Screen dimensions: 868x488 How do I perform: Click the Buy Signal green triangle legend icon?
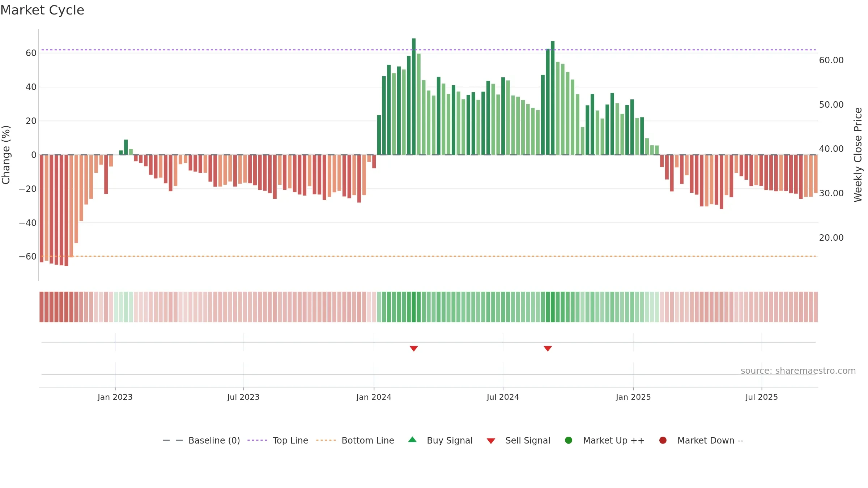coord(412,440)
